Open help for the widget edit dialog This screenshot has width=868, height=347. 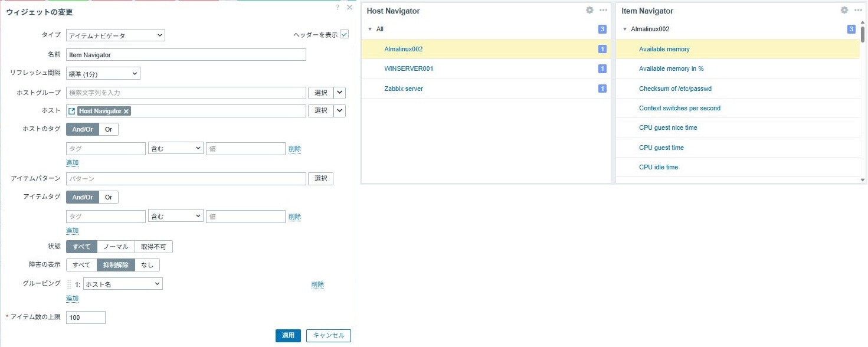(x=338, y=8)
